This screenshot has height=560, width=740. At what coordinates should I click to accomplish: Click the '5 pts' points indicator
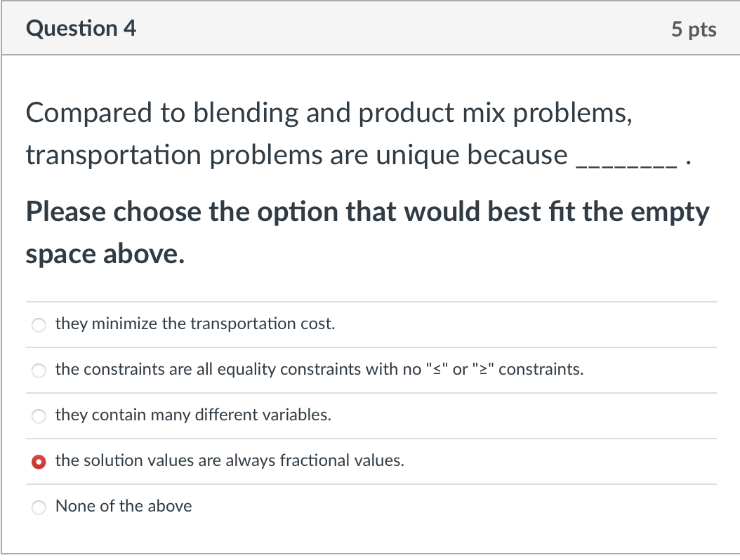point(694,29)
